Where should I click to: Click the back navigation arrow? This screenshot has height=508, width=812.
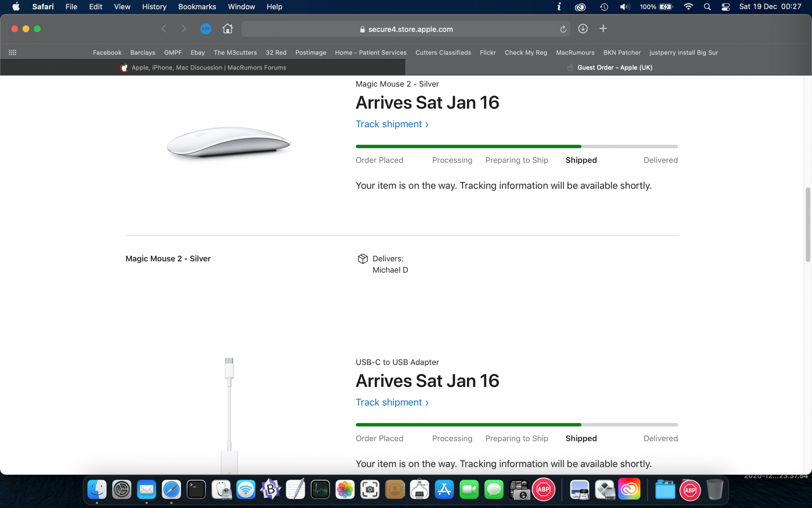[x=164, y=29]
